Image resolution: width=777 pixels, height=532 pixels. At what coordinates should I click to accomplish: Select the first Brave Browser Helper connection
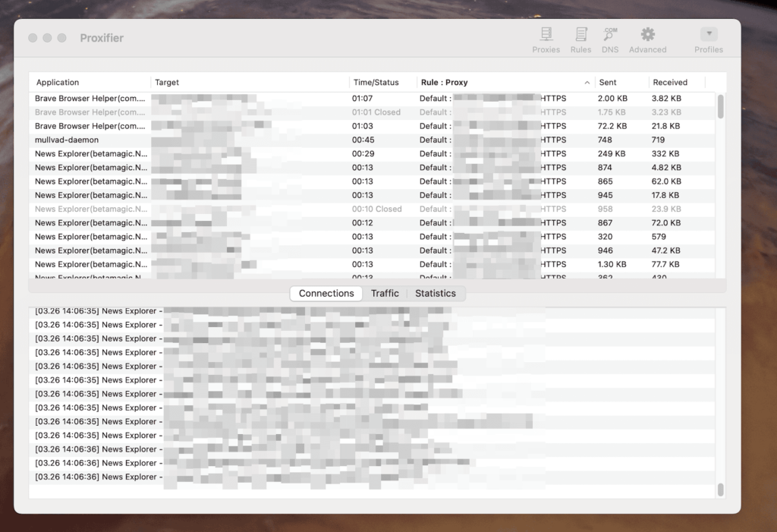point(152,98)
